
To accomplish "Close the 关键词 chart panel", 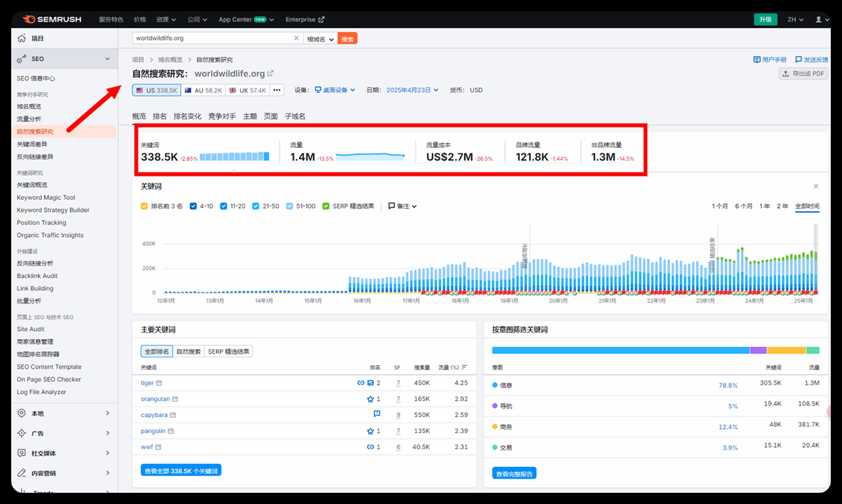I will [x=816, y=186].
